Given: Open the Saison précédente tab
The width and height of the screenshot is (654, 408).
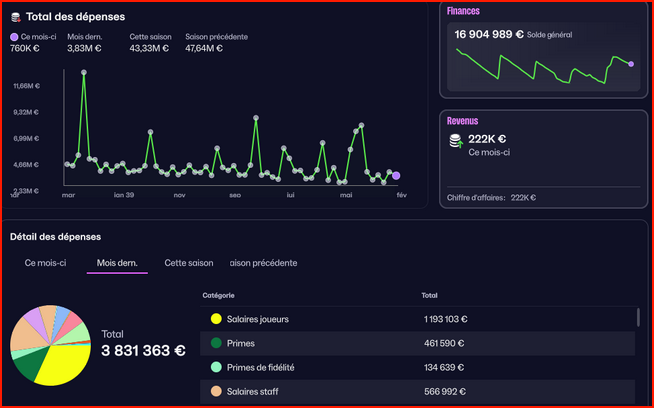Looking at the screenshot, I should pyautogui.click(x=263, y=263).
